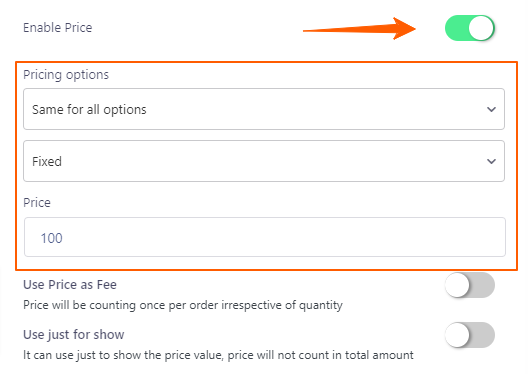Click the Pricing options label
Image resolution: width=528 pixels, height=374 pixels.
click(x=66, y=75)
